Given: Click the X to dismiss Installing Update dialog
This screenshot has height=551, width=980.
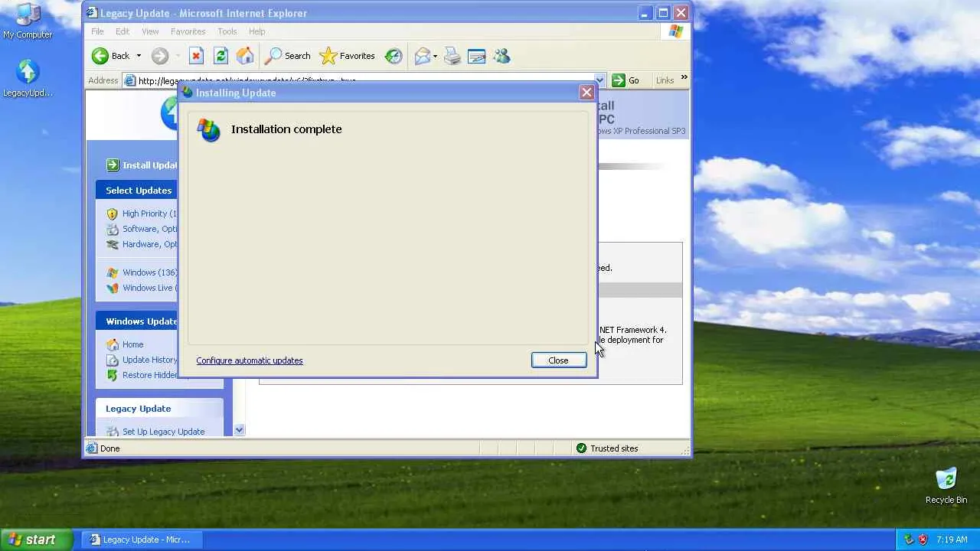Looking at the screenshot, I should [x=586, y=93].
